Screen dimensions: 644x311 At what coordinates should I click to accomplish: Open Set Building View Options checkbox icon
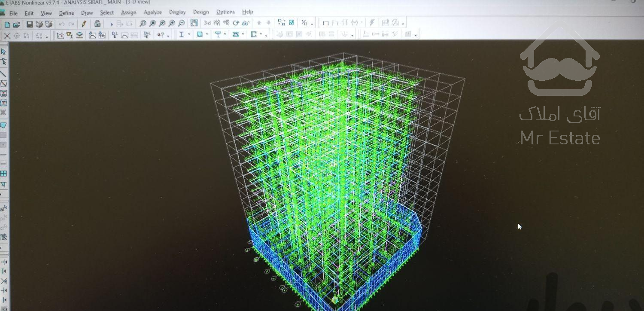tap(292, 23)
